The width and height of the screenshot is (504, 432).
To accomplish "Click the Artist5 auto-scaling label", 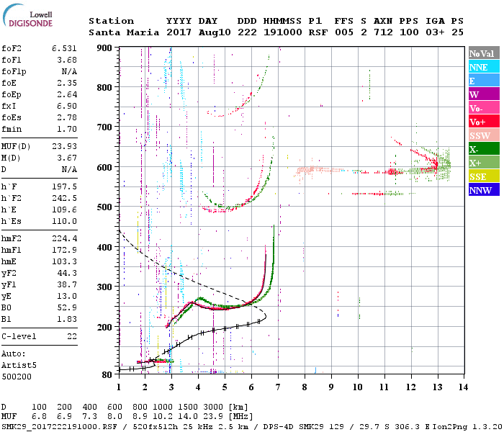I will coord(19,366).
